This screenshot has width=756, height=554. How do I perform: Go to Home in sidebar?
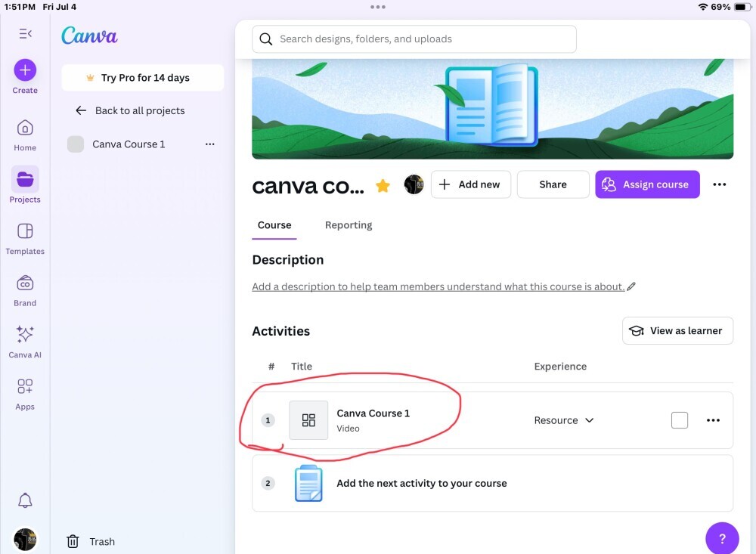[x=25, y=135]
